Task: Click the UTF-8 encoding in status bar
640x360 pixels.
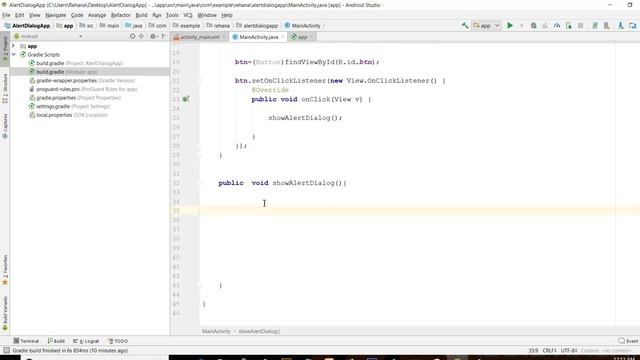Action: click(x=569, y=350)
